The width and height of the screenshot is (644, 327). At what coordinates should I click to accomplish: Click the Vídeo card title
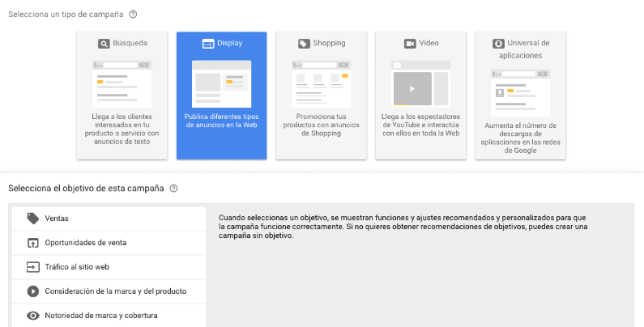pyautogui.click(x=429, y=43)
